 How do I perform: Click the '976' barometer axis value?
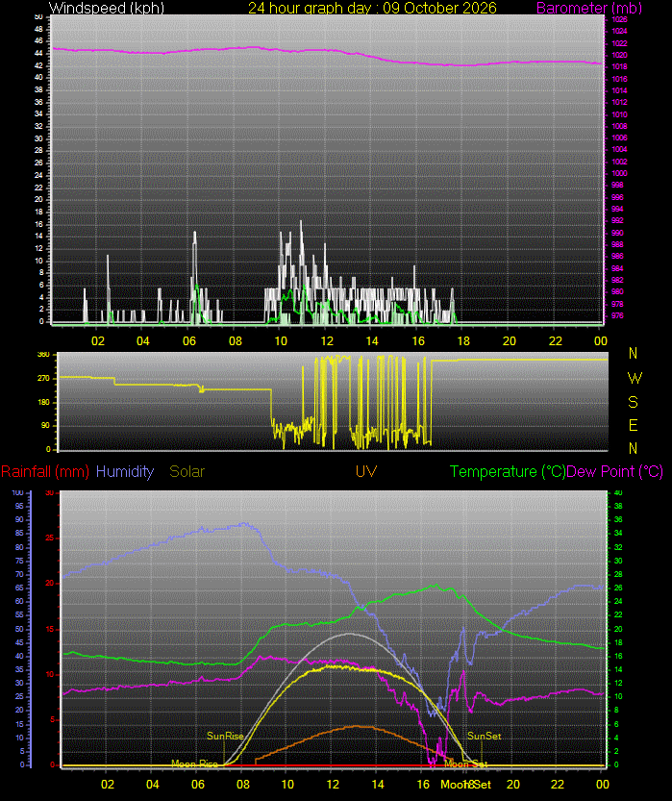(617, 315)
